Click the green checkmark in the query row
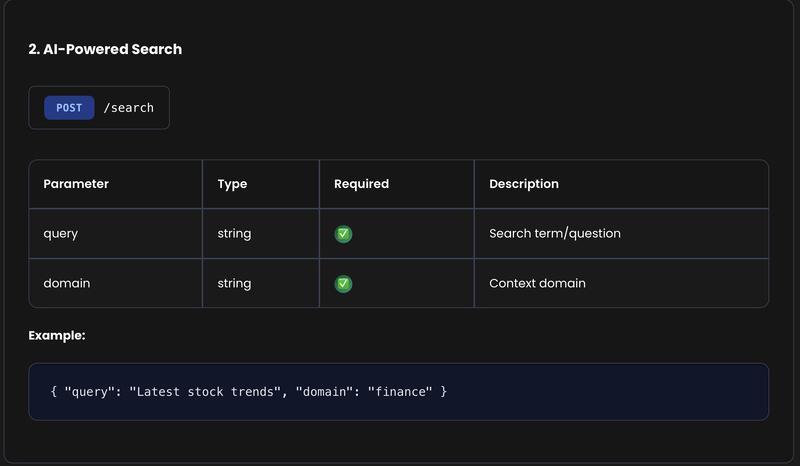 [x=343, y=234]
